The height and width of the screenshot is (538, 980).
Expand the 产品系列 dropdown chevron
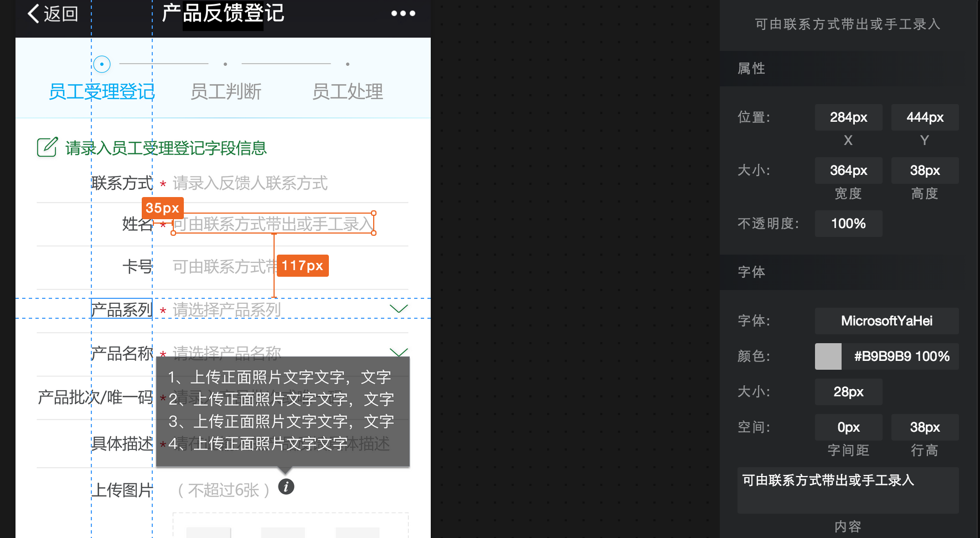click(399, 309)
